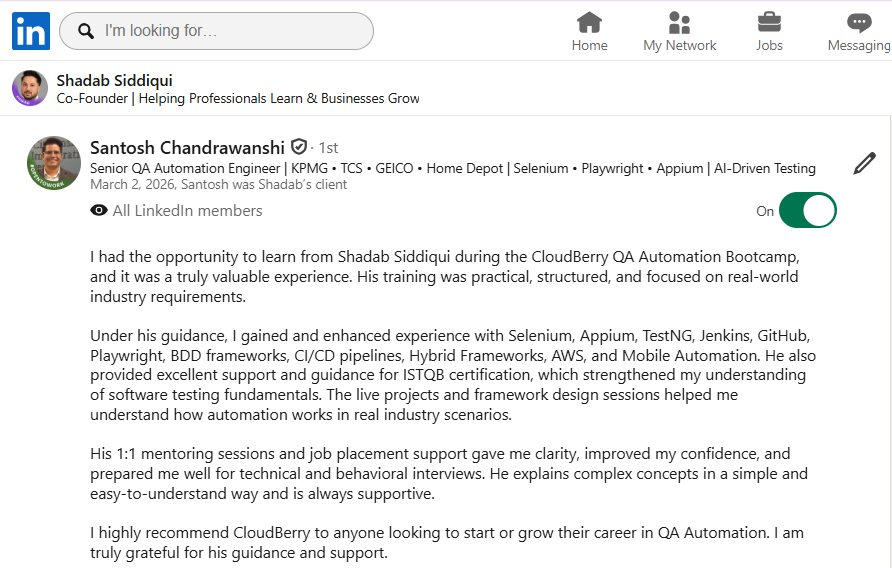
Task: Click the LinkedIn logo icon
Action: click(x=30, y=31)
